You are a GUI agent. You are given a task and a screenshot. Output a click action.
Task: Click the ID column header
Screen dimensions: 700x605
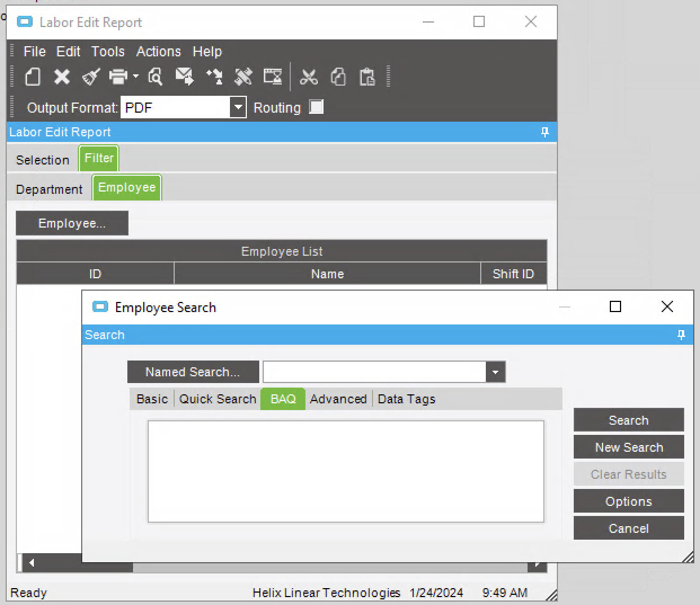click(95, 274)
